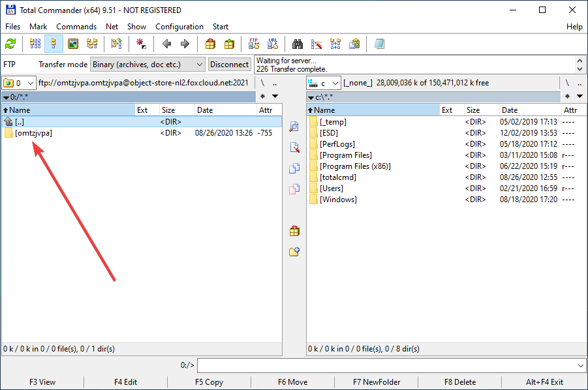This screenshot has width=588, height=390.
Task: Go back with the left arrow icon
Action: [x=167, y=44]
